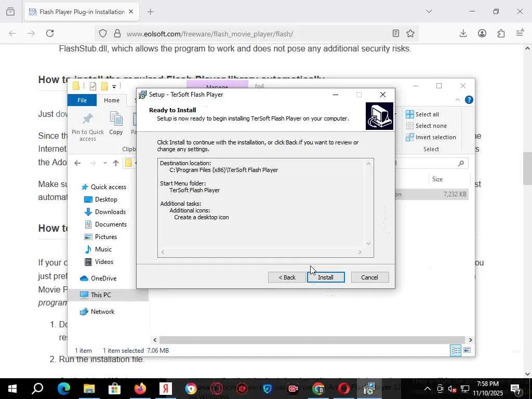The image size is (532, 399).
Task: Open Firefox account icon
Action: pyautogui.click(x=482, y=33)
